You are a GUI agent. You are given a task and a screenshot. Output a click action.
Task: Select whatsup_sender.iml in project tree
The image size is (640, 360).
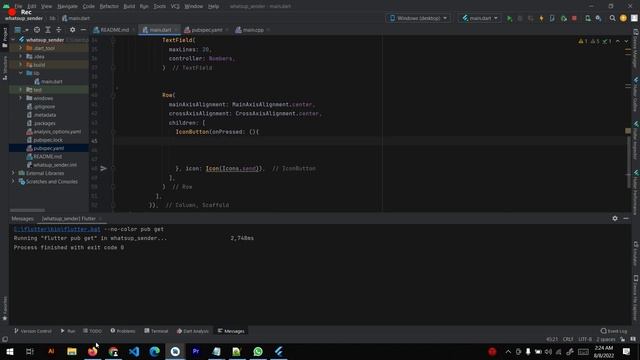(x=55, y=165)
